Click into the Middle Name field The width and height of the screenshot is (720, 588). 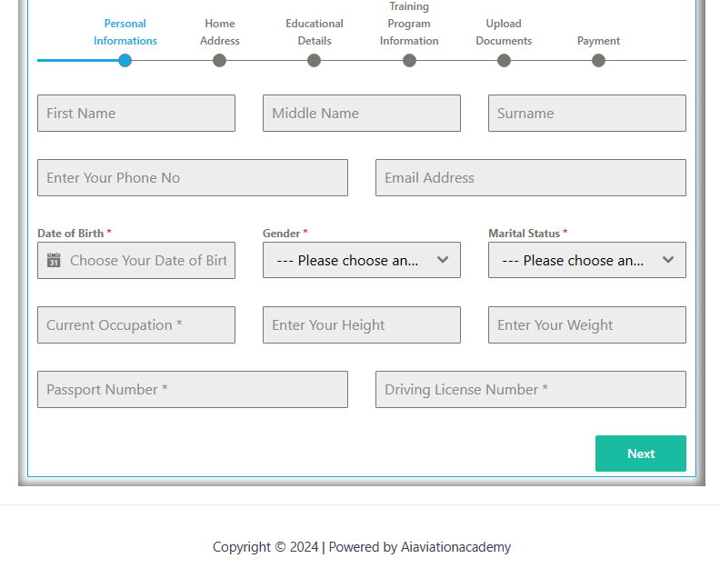[x=361, y=114]
